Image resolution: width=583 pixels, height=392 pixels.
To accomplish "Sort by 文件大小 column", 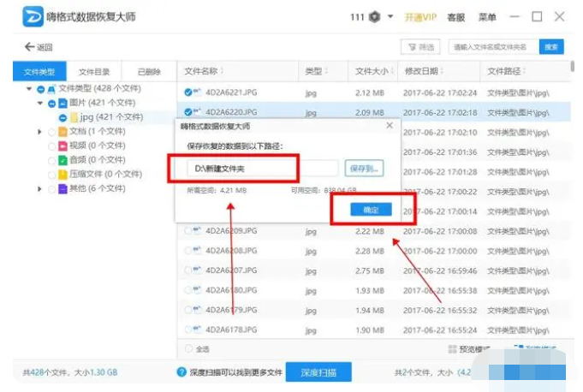I will tap(374, 71).
